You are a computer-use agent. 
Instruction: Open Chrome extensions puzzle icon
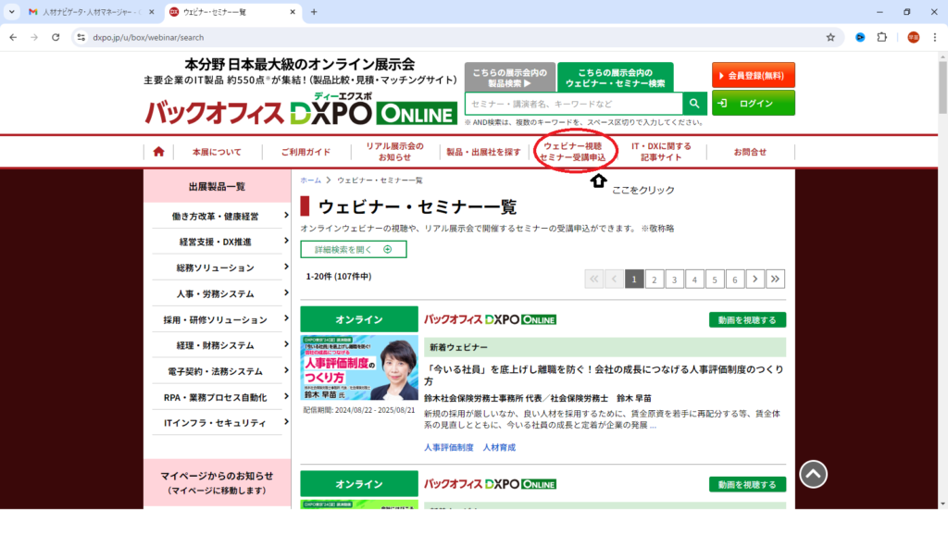pyautogui.click(x=882, y=38)
